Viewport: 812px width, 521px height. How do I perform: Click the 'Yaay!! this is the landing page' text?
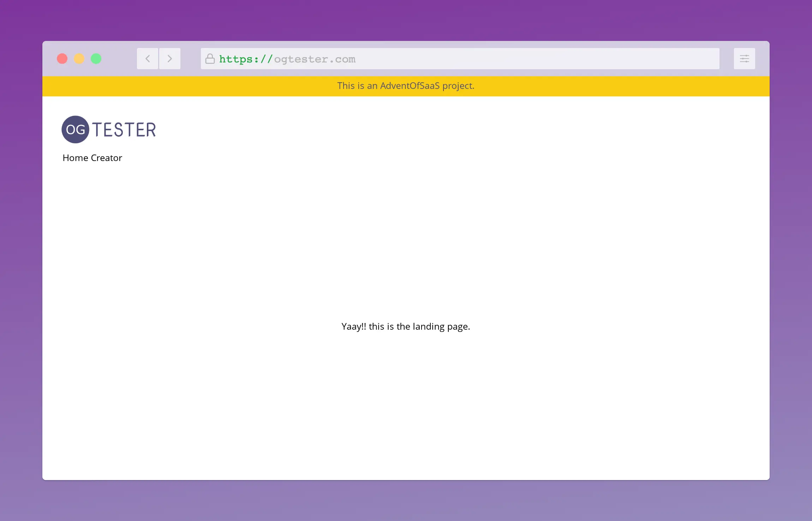406,327
